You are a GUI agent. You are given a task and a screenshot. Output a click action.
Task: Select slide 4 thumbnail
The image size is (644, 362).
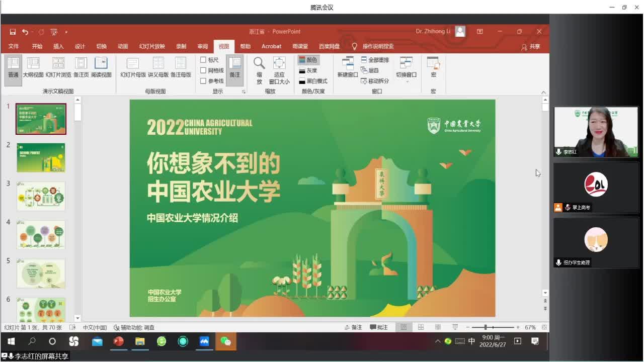[41, 235]
